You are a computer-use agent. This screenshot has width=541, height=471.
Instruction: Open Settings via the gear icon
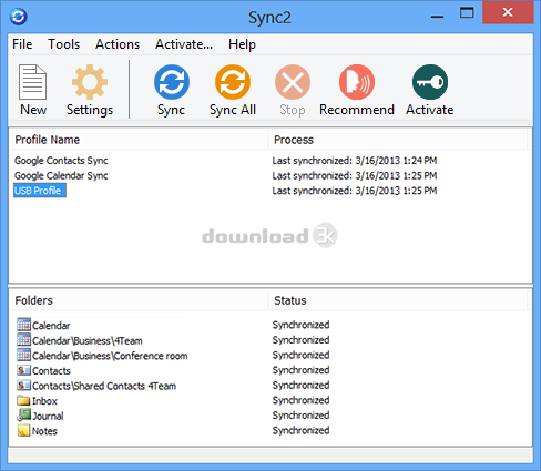point(90,82)
